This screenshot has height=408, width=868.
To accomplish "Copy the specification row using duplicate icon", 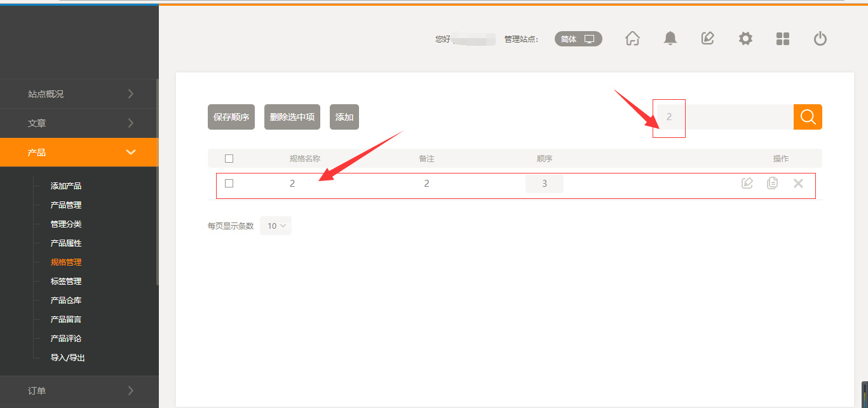I will pyautogui.click(x=773, y=184).
